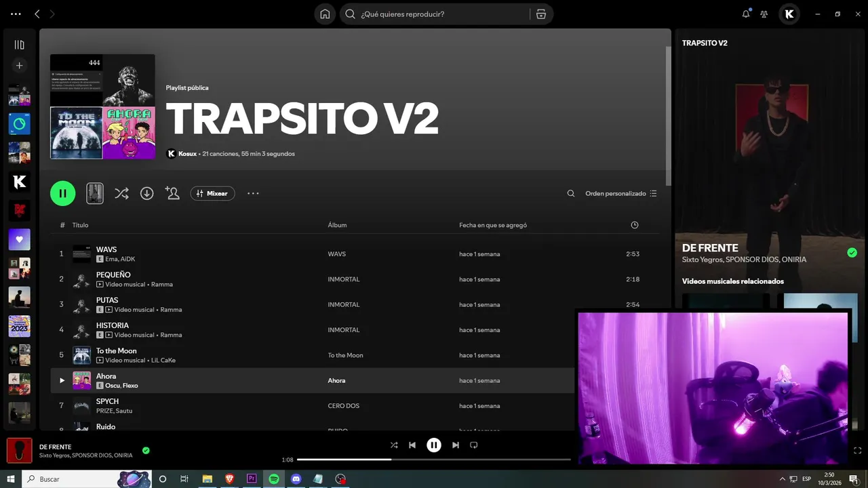Seek using the playback progress bar
Screen dimensions: 868x488
click(434, 460)
